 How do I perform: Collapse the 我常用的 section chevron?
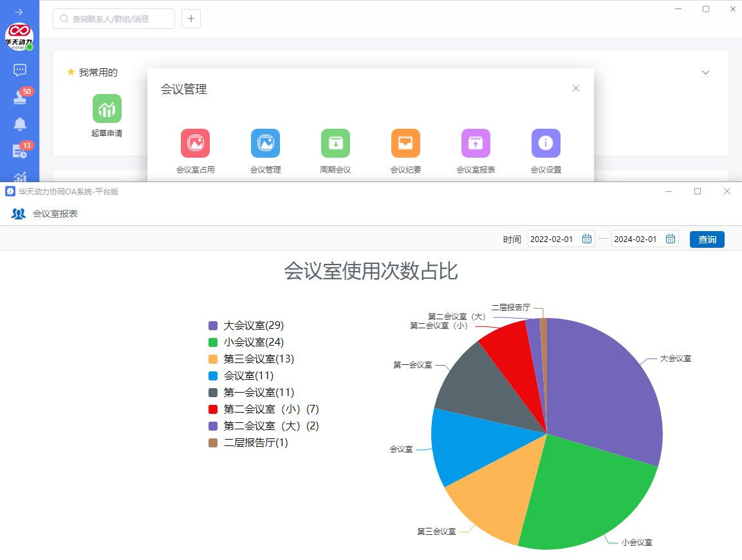pos(705,72)
